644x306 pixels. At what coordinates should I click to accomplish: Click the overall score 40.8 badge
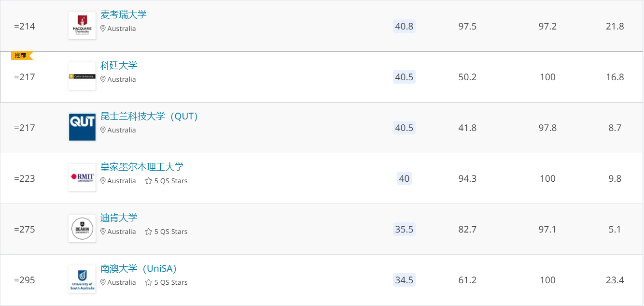pos(404,26)
